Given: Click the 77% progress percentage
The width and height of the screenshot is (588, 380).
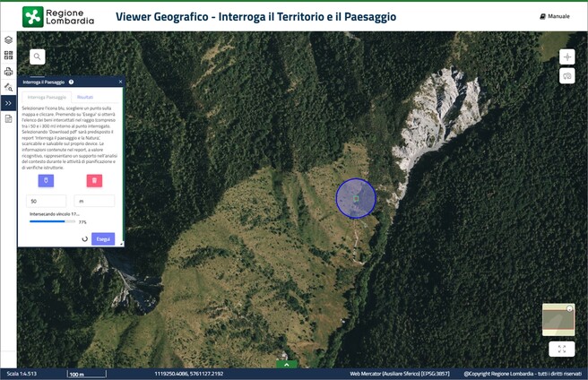Looking at the screenshot, I should pyautogui.click(x=82, y=222).
